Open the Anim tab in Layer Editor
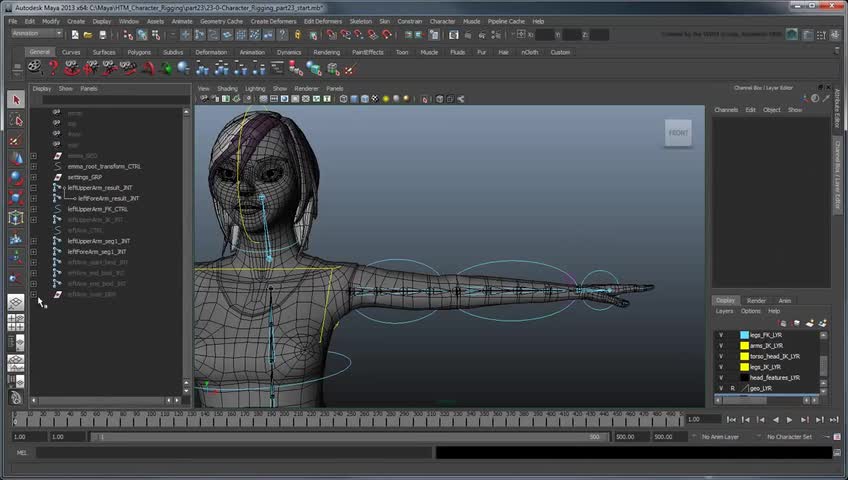The image size is (848, 480). point(785,300)
